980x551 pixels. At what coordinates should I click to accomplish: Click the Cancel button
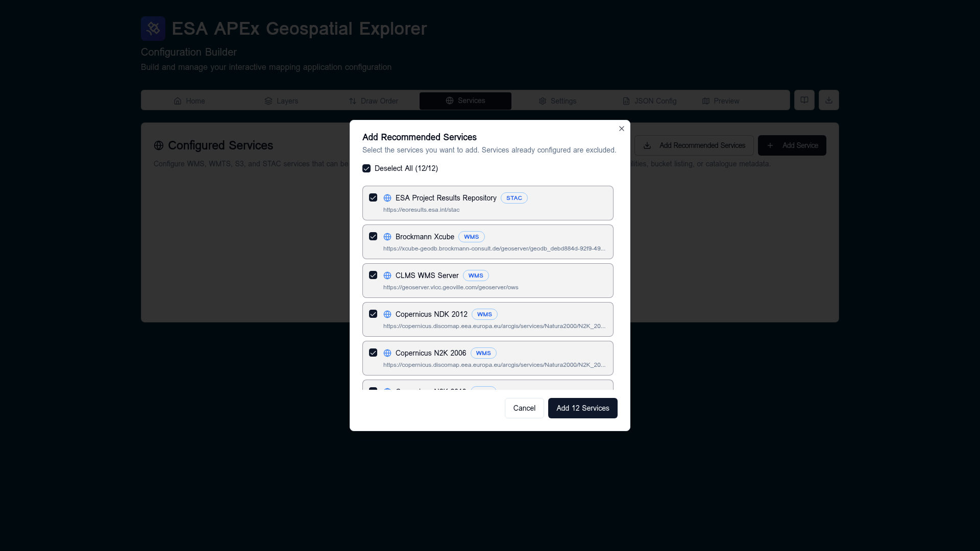[524, 408]
